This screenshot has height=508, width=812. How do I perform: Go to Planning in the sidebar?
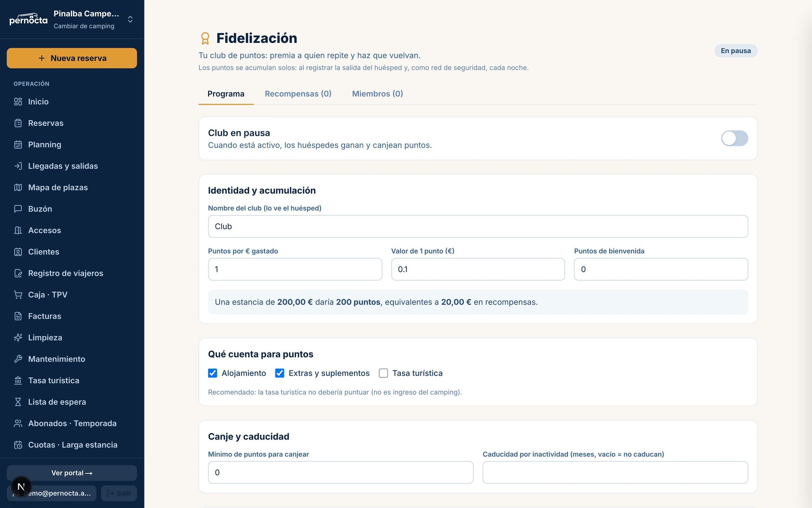[x=72, y=144]
